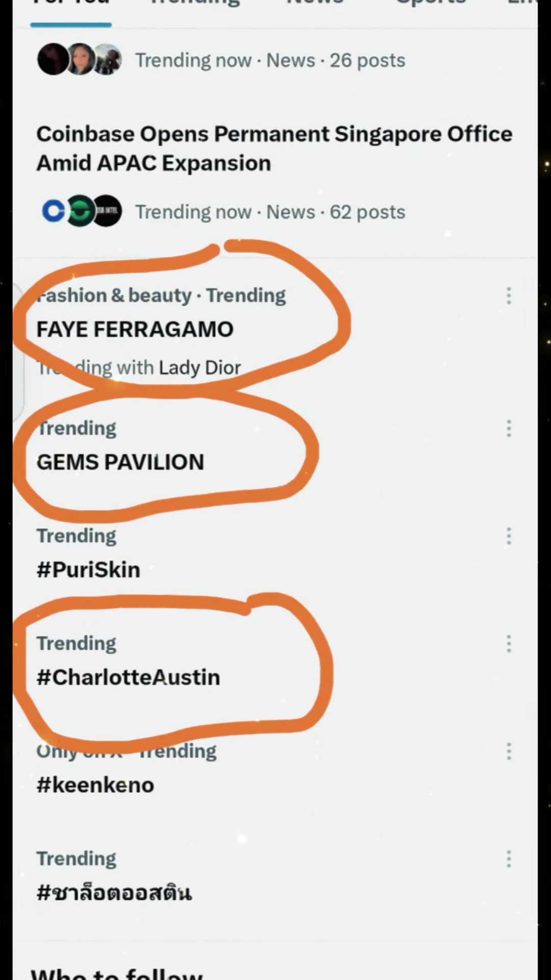Open more options for Thai hashtag trend
The width and height of the screenshot is (551, 980).
[509, 859]
